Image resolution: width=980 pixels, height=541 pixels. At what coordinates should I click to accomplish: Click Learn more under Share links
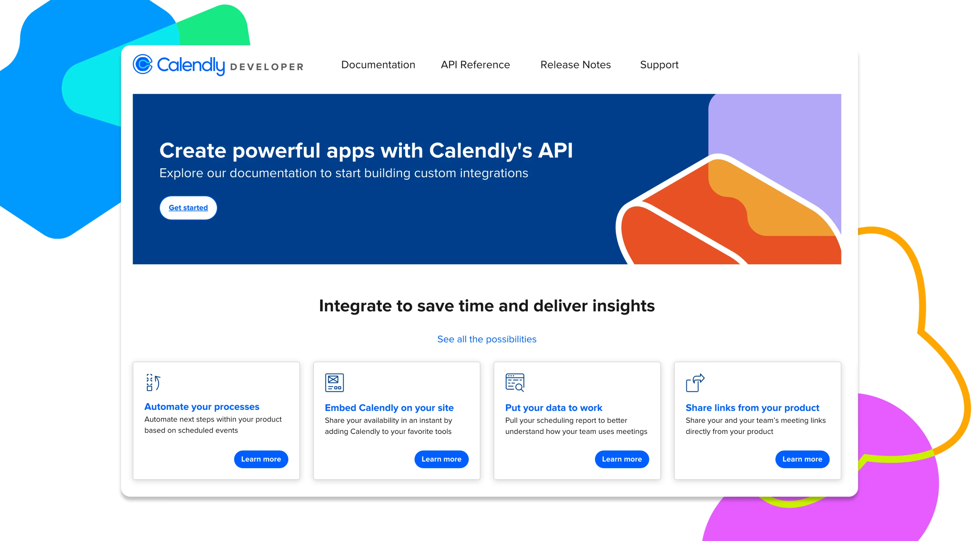[x=802, y=459]
